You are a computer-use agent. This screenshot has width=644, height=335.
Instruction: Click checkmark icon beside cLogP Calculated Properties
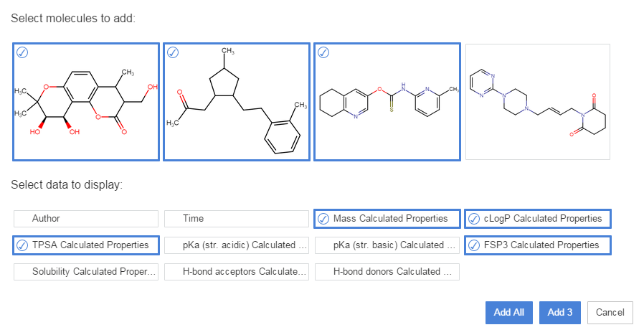(474, 219)
